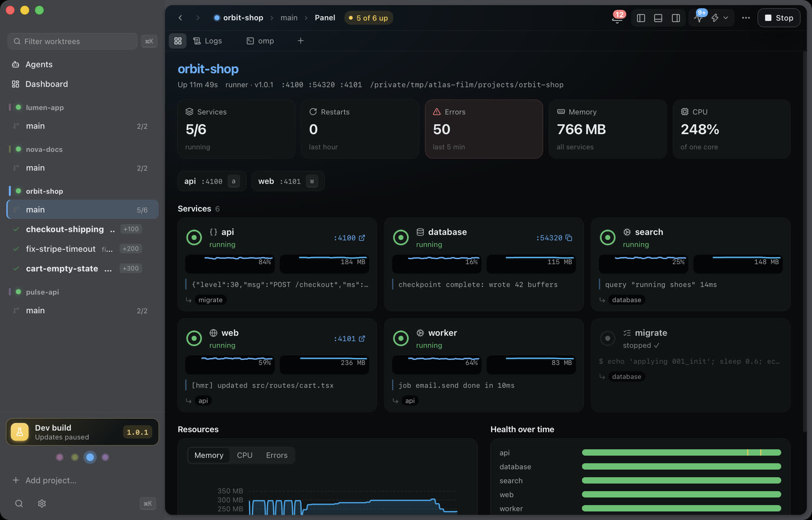Image resolution: width=812 pixels, height=520 pixels.
Task: Open Dashboard in the sidebar
Action: (46, 84)
